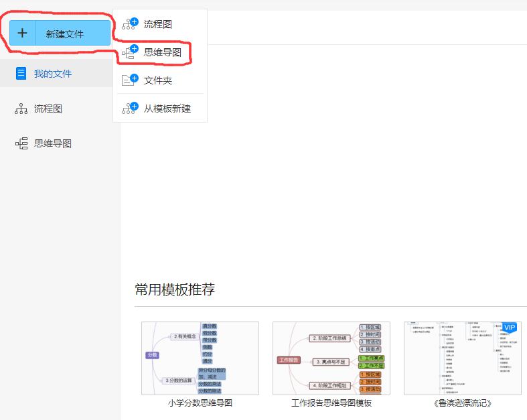Viewport: 527px width, 420px height.
Task: Click the icon beside 从模板新建 in the menu
Action: pos(130,108)
